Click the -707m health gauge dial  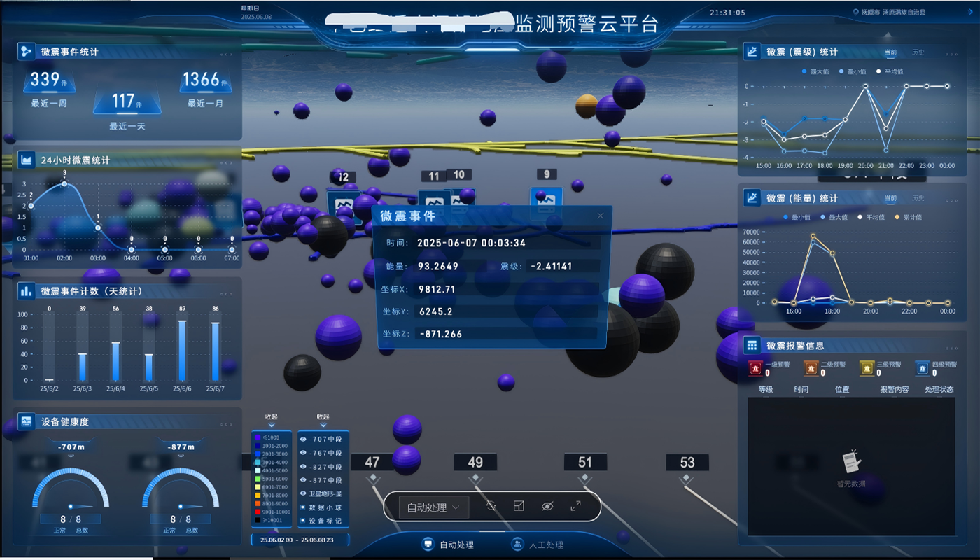(x=71, y=488)
